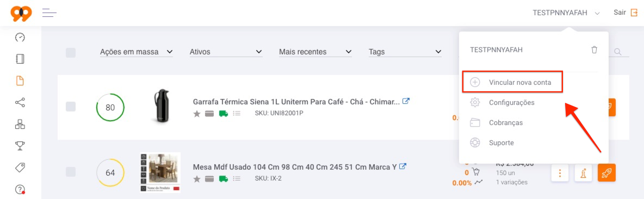
Task: Open the help question mark icon
Action: [x=20, y=189]
